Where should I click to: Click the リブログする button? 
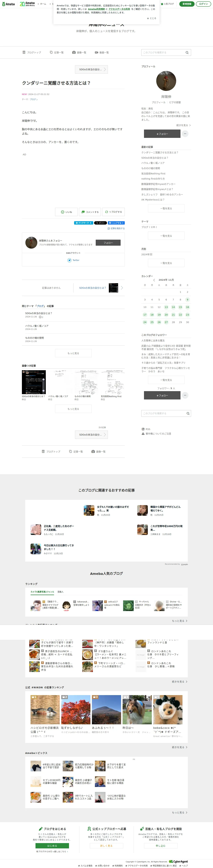point(113,212)
